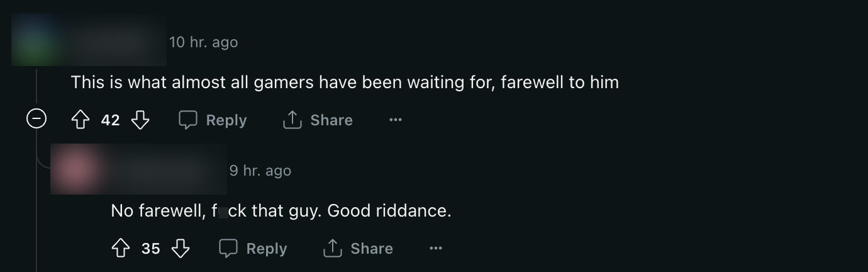Share the "farewell to him" comment
The height and width of the screenshot is (272, 868).
tap(318, 120)
